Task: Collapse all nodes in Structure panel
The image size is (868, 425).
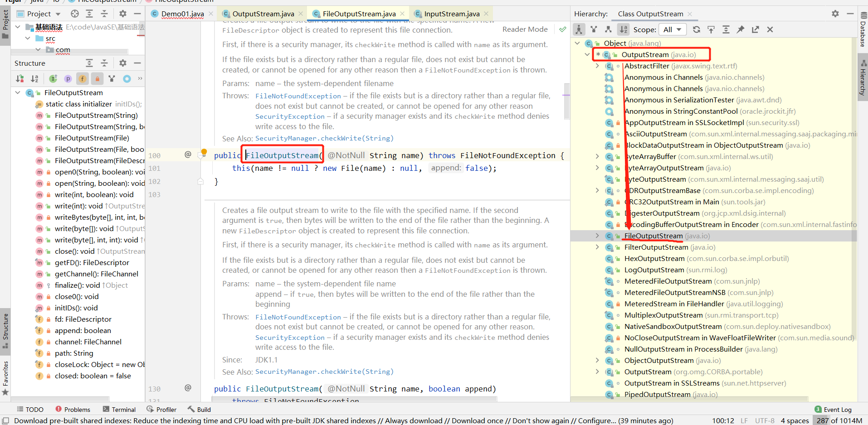Action: (x=104, y=63)
